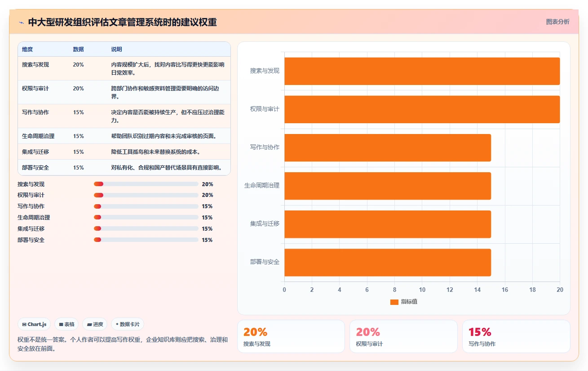
Task: Click the 权限与审计 bar in chart
Action: tap(422, 109)
